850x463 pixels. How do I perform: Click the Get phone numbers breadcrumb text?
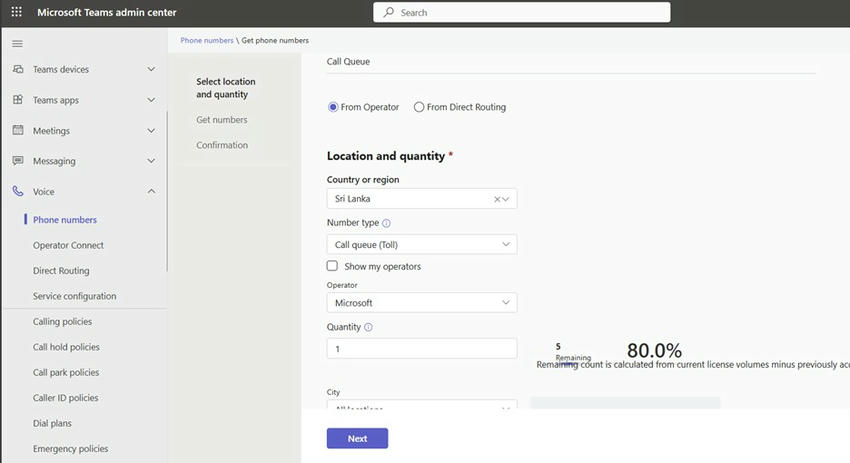(x=275, y=40)
